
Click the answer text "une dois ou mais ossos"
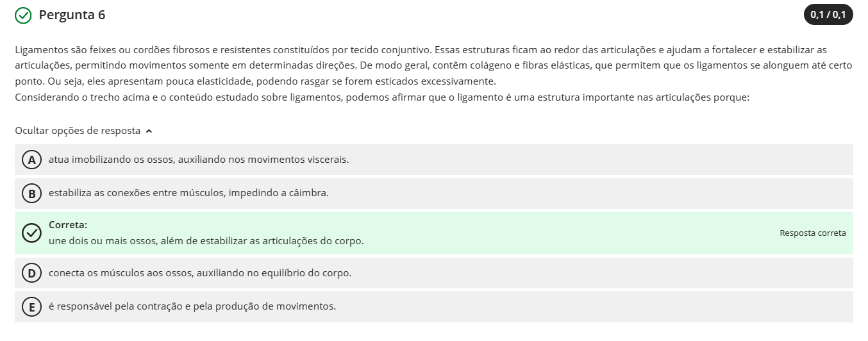point(206,241)
